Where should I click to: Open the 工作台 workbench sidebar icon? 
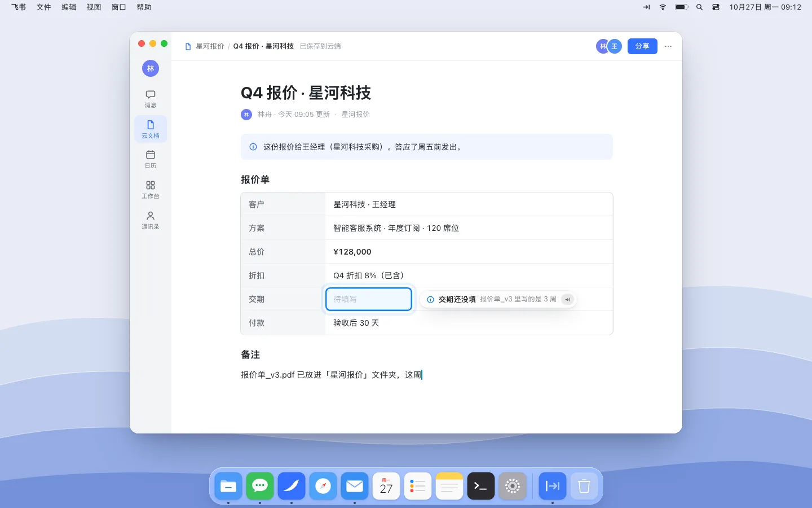(151, 190)
